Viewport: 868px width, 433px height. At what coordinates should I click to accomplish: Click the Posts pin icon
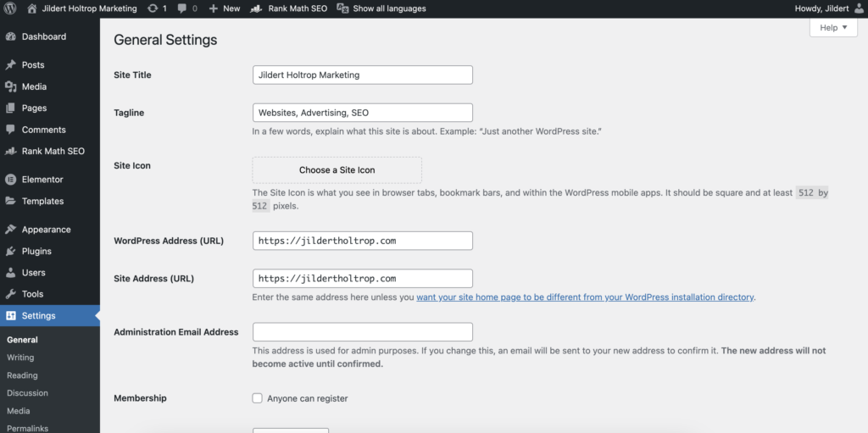coord(10,64)
